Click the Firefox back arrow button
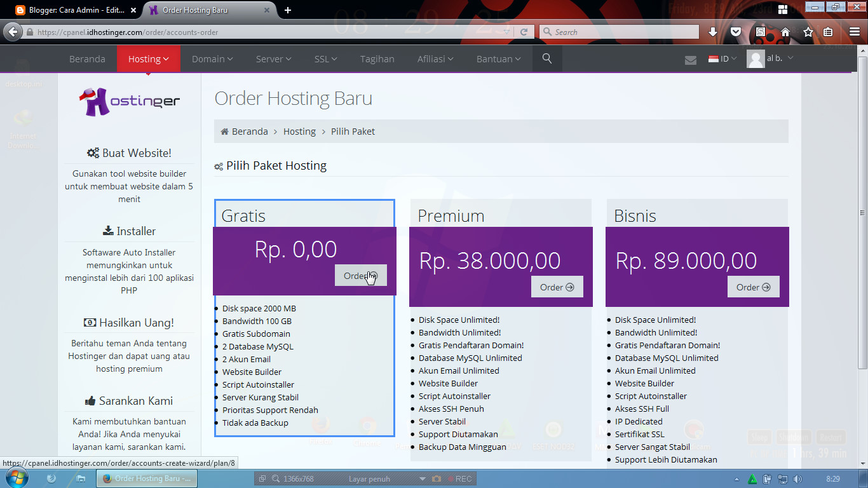The image size is (868, 488). point(12,32)
